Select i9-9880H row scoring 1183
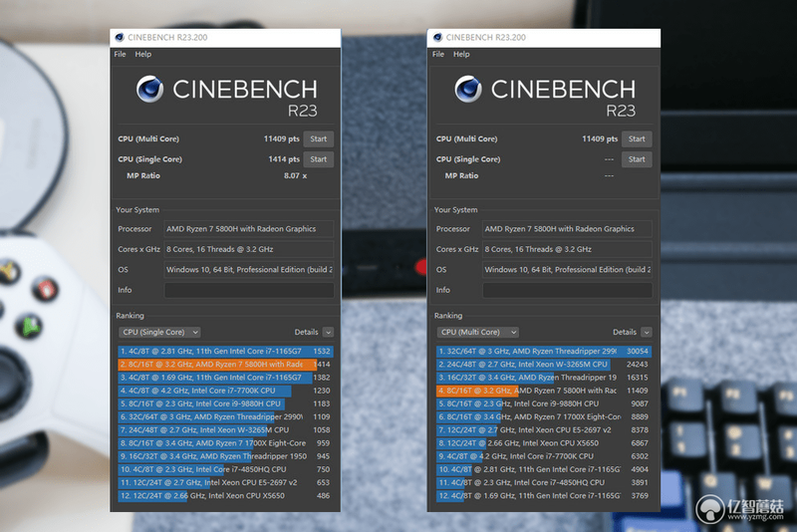Screen dimensions: 797x532 click(225, 403)
